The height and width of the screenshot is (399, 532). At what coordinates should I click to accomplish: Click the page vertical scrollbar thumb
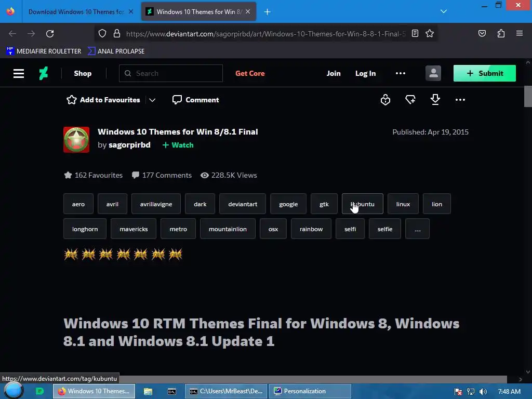528,96
